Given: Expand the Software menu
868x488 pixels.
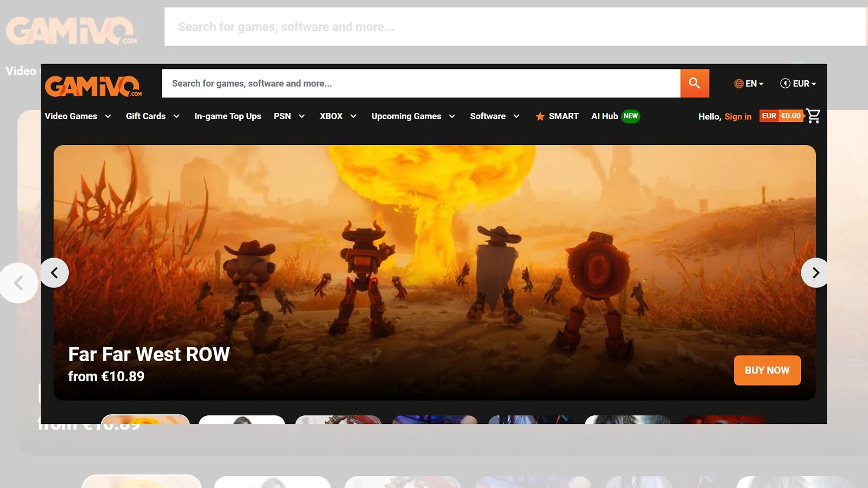Looking at the screenshot, I should tap(495, 116).
